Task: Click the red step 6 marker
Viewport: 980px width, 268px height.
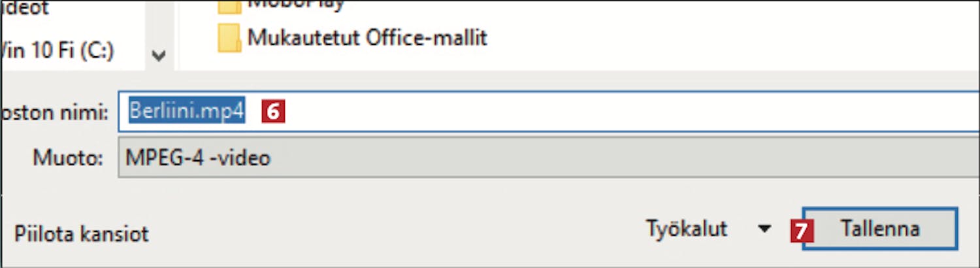Action: tap(273, 112)
